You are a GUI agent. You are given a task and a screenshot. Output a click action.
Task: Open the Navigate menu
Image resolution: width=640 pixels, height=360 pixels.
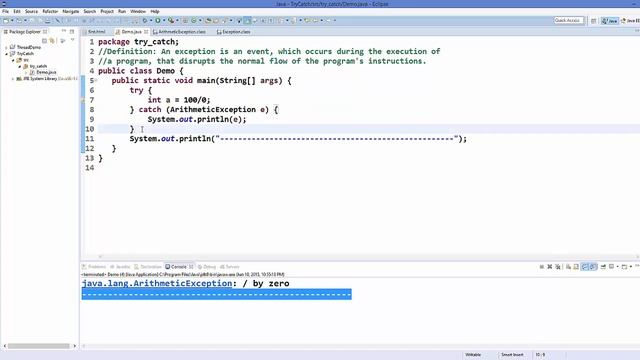[71, 11]
